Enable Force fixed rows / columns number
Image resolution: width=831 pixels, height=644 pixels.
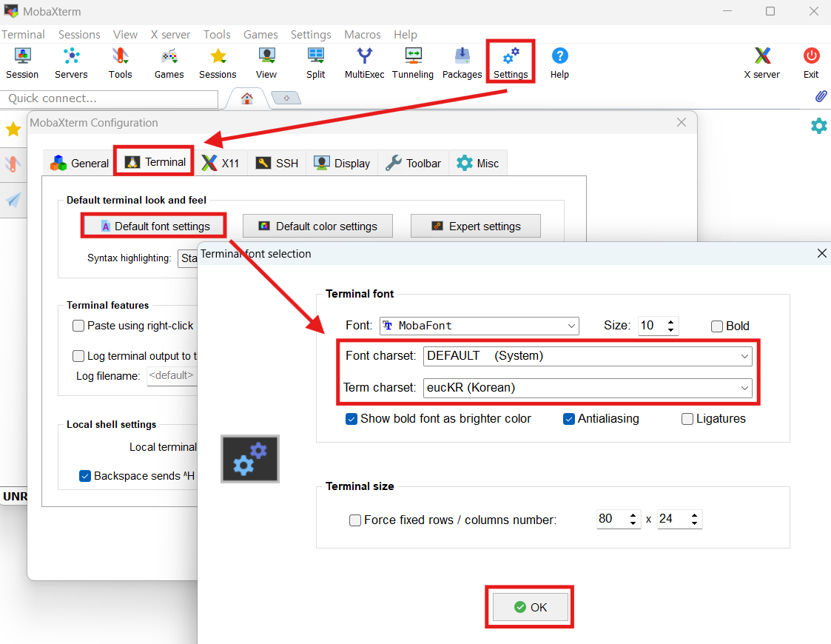click(x=355, y=520)
